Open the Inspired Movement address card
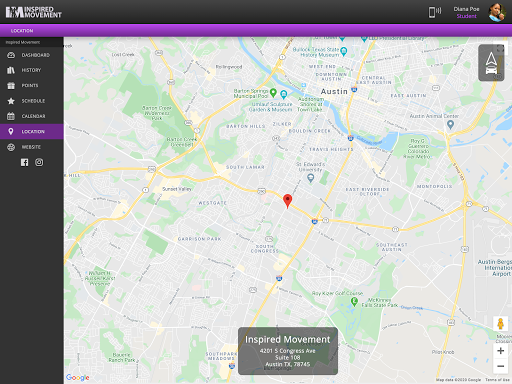512x384 pixels. (x=288, y=351)
